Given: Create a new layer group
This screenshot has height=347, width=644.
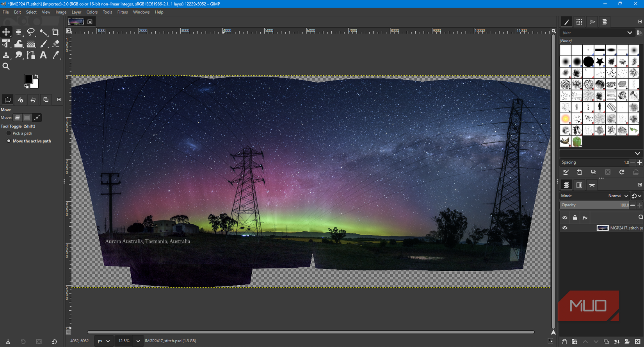Looking at the screenshot, I should click(x=575, y=342).
